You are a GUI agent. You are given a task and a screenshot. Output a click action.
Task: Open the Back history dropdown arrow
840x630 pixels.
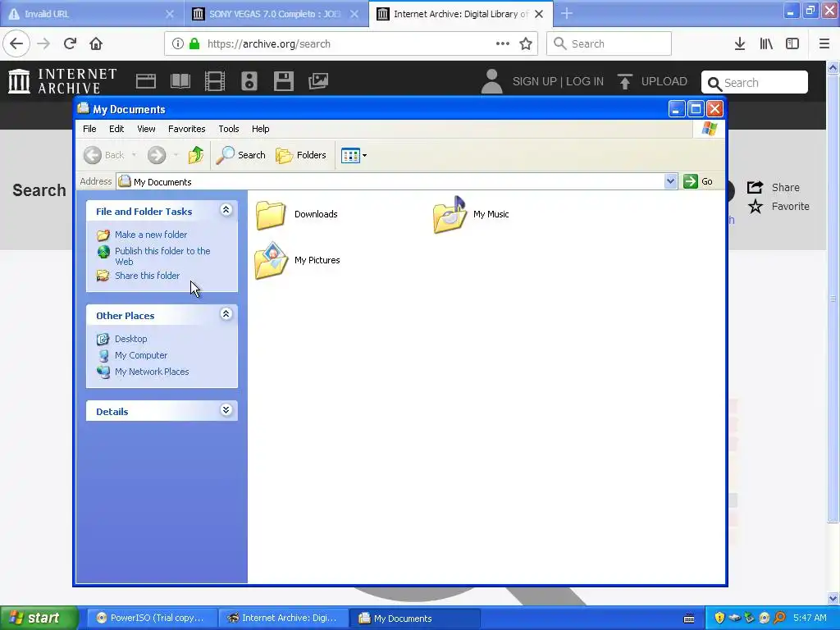(134, 155)
